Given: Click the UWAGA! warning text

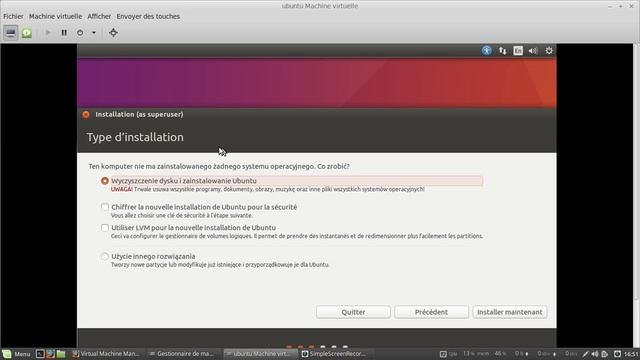Looking at the screenshot, I should pos(122,189).
